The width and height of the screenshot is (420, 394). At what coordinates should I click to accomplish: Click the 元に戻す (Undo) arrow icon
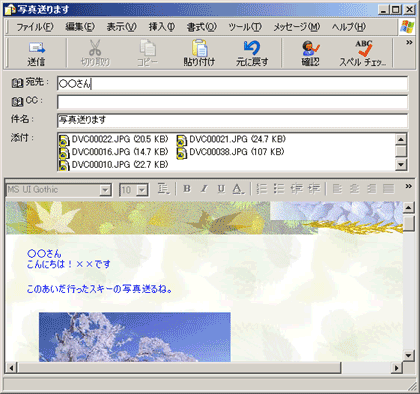click(x=252, y=48)
